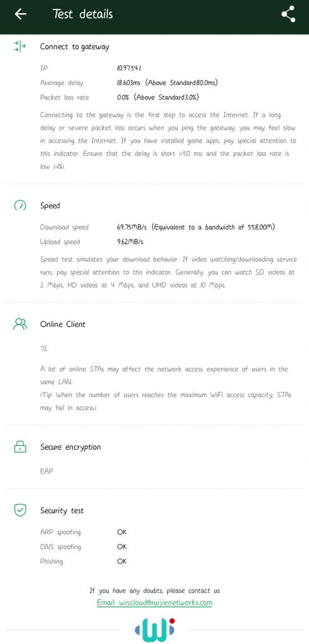Select the ARP spoofing OK result
The image size is (309, 644).
pyautogui.click(x=122, y=532)
